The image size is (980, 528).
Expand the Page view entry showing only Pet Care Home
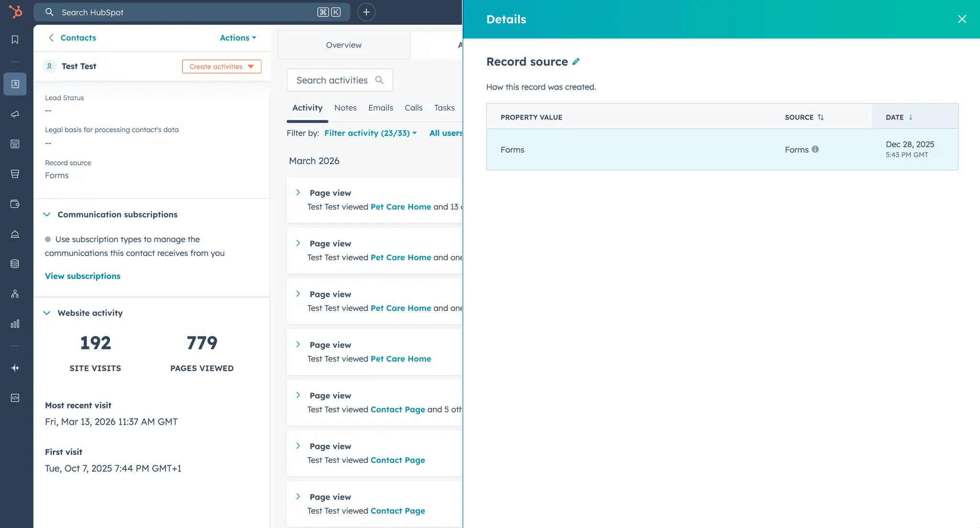[x=298, y=344]
